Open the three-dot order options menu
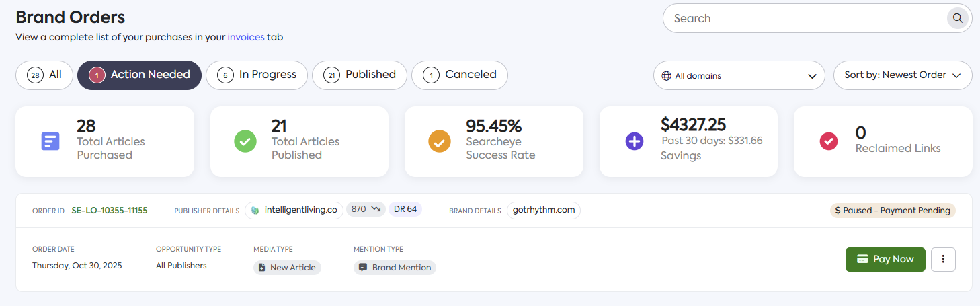The width and height of the screenshot is (980, 306). pyautogui.click(x=943, y=259)
